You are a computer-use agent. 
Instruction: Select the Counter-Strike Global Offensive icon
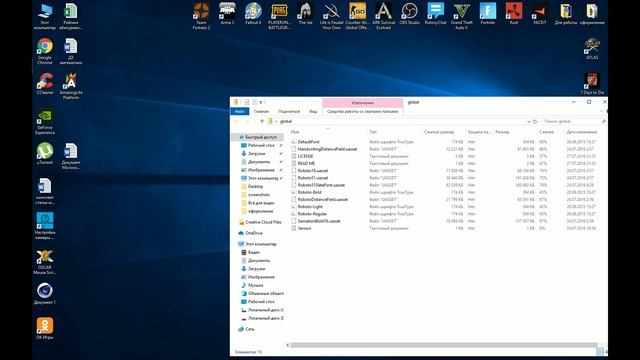[x=357, y=16]
